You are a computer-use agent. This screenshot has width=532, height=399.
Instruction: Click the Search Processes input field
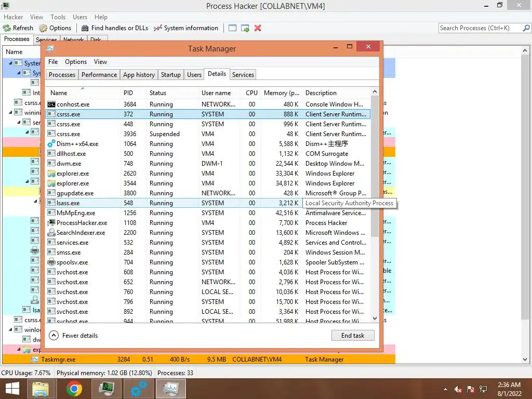point(480,28)
